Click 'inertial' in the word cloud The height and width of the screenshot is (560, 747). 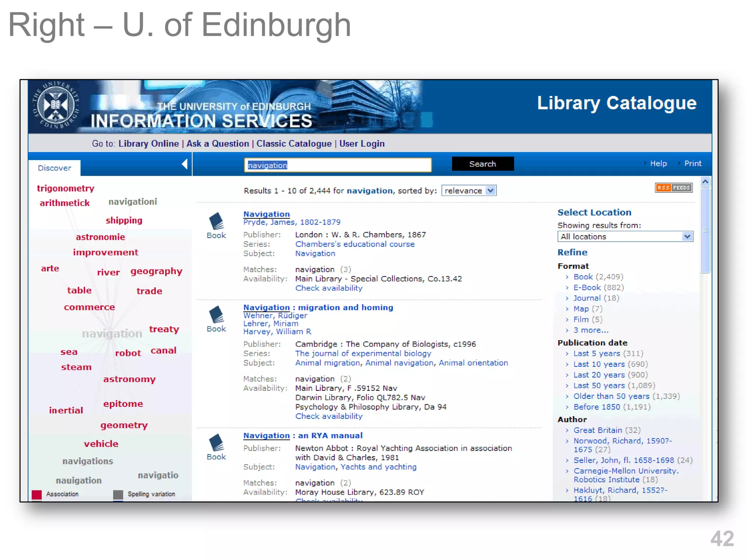[x=66, y=411]
